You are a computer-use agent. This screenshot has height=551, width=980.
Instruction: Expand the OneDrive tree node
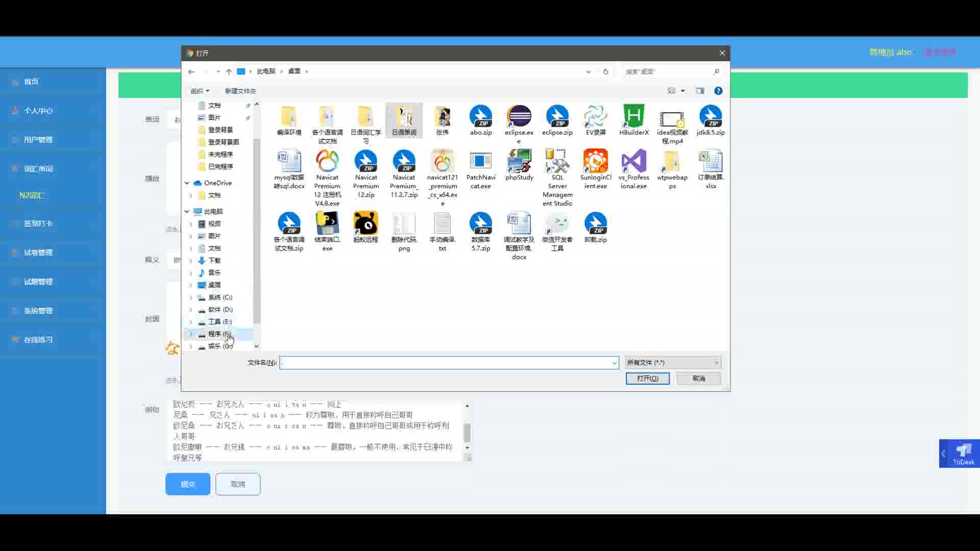(x=187, y=183)
